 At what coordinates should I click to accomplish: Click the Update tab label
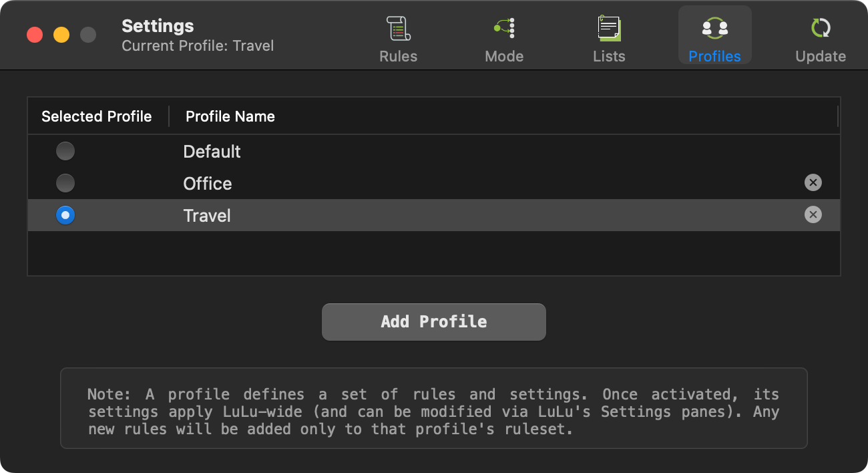(x=821, y=56)
